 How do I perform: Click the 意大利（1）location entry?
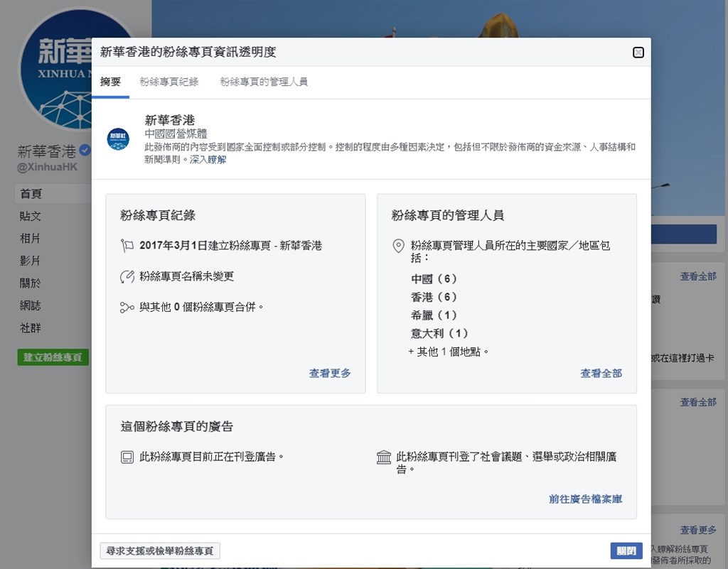tap(439, 333)
